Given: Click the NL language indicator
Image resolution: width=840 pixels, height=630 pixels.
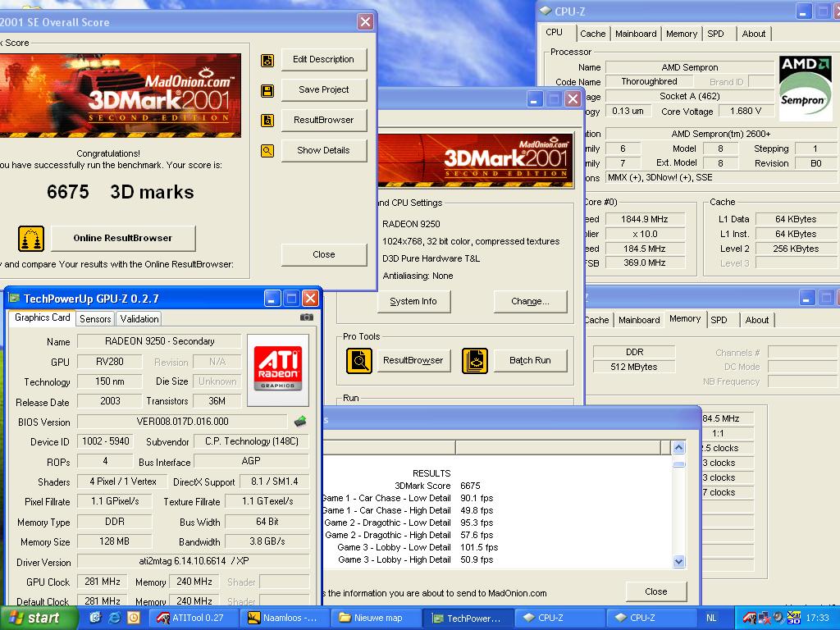Looking at the screenshot, I should 711,618.
